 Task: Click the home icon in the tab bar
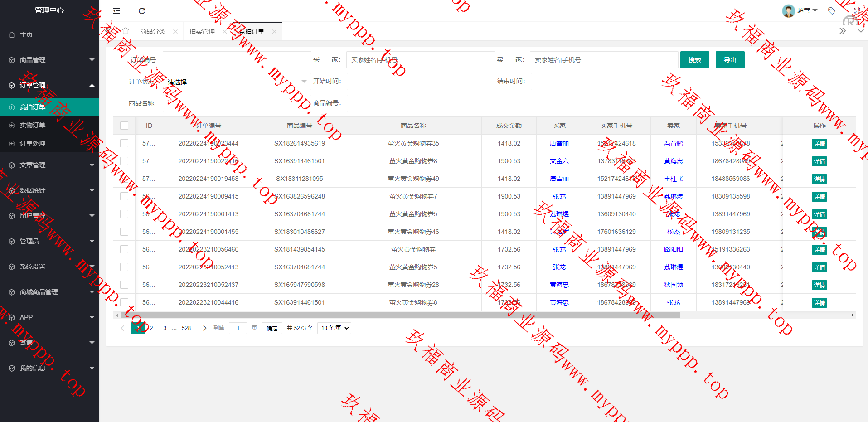(x=126, y=31)
